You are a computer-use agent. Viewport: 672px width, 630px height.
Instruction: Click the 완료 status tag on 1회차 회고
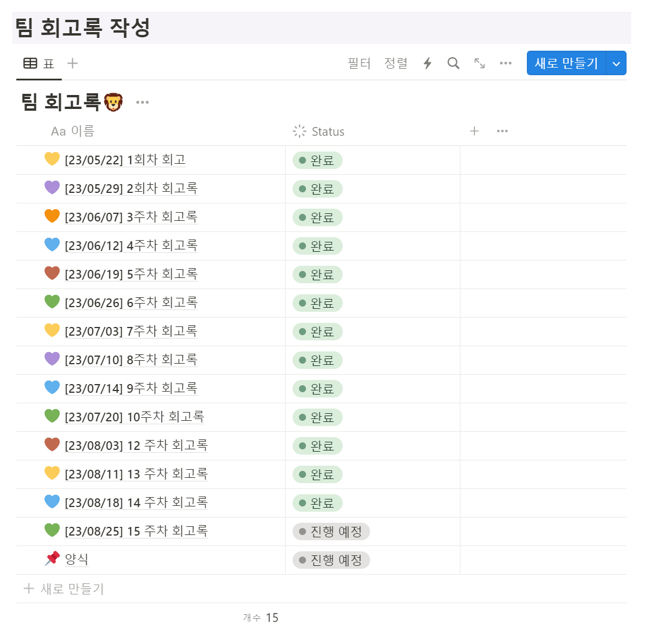pos(316,160)
